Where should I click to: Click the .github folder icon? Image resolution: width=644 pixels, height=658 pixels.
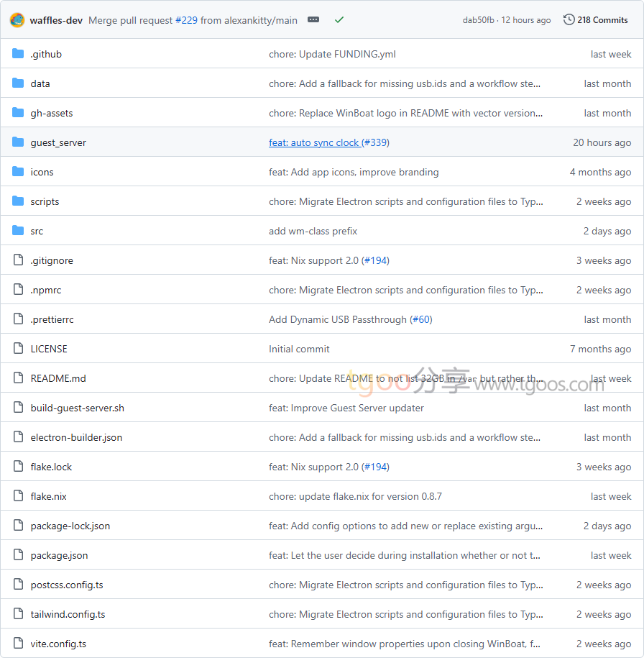[18, 54]
